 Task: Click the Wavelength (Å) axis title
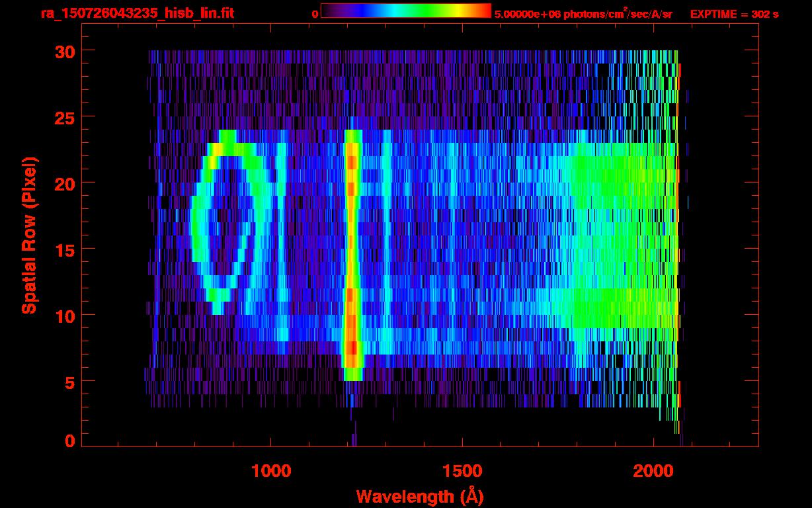pos(415,496)
